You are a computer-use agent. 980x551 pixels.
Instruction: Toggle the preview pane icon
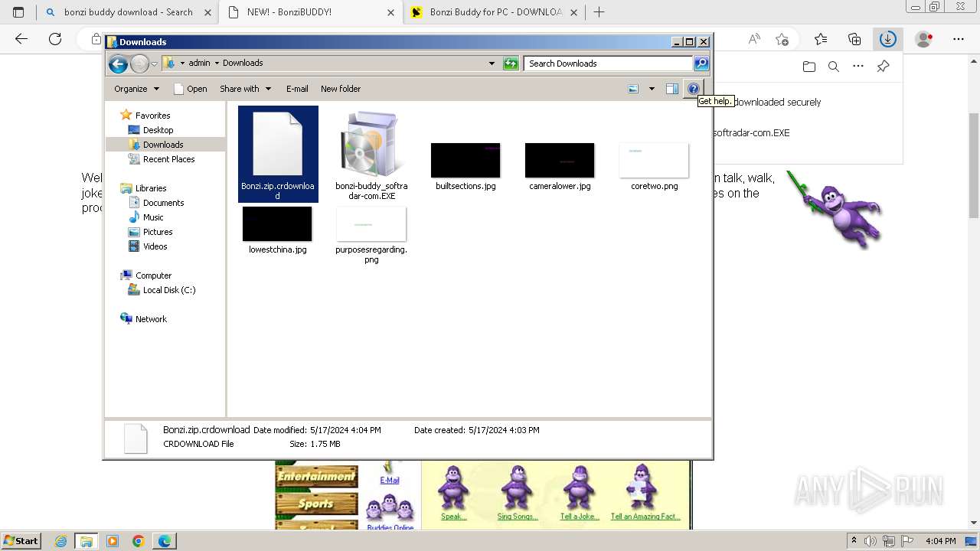[671, 89]
